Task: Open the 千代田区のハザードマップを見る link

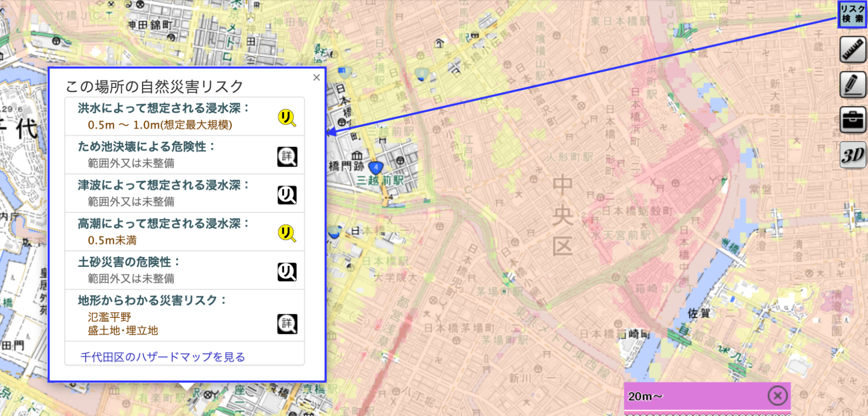Action: pyautogui.click(x=163, y=357)
